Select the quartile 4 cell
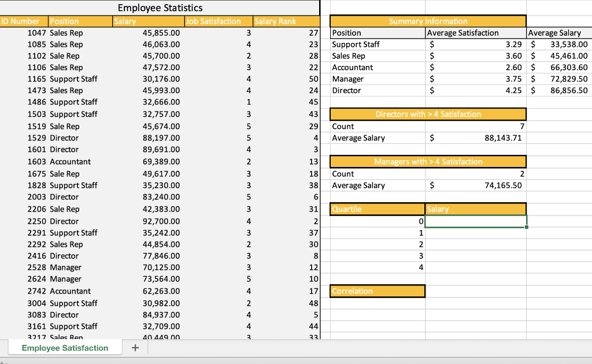Image resolution: width=592 pixels, height=364 pixels. click(378, 268)
